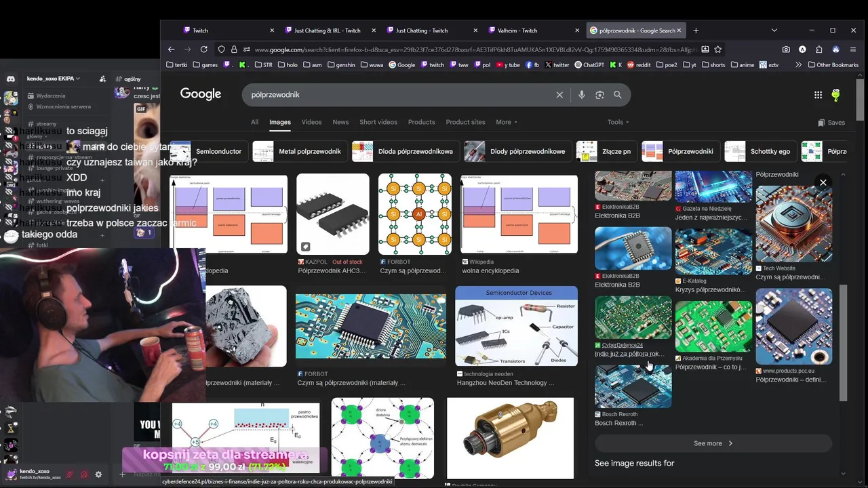This screenshot has height=488, width=868.
Task: Open the genshin bookmark folder
Action: point(341,65)
